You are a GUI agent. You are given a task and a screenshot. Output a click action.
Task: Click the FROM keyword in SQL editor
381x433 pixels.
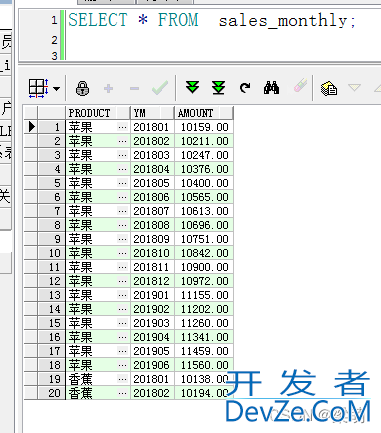[x=178, y=20]
